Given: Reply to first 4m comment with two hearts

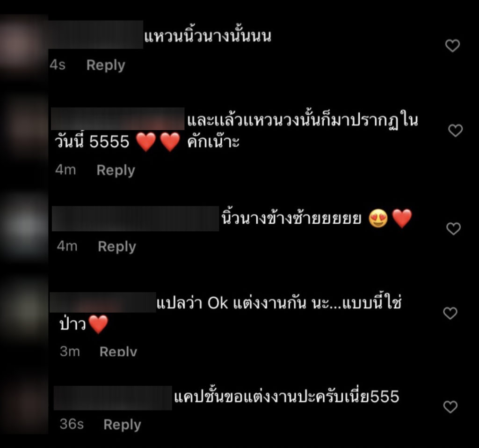Looking at the screenshot, I should point(116,170).
